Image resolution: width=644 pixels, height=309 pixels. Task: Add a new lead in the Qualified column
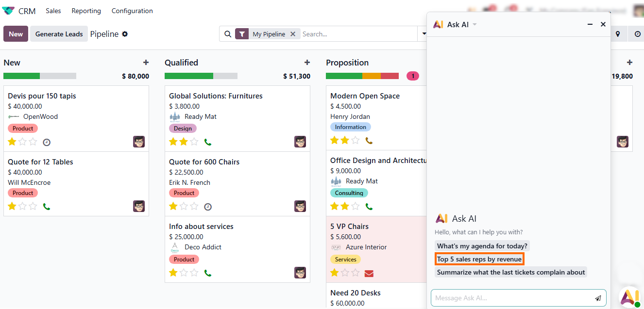(x=307, y=63)
